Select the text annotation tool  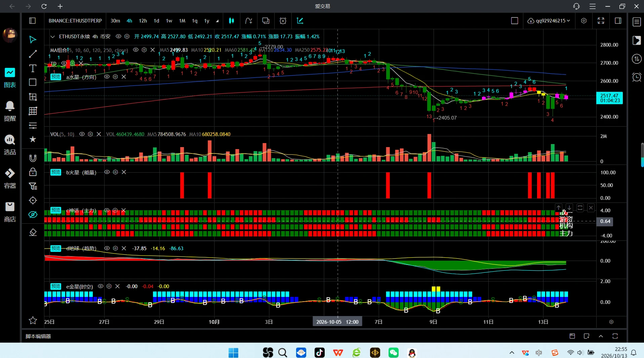tap(33, 68)
